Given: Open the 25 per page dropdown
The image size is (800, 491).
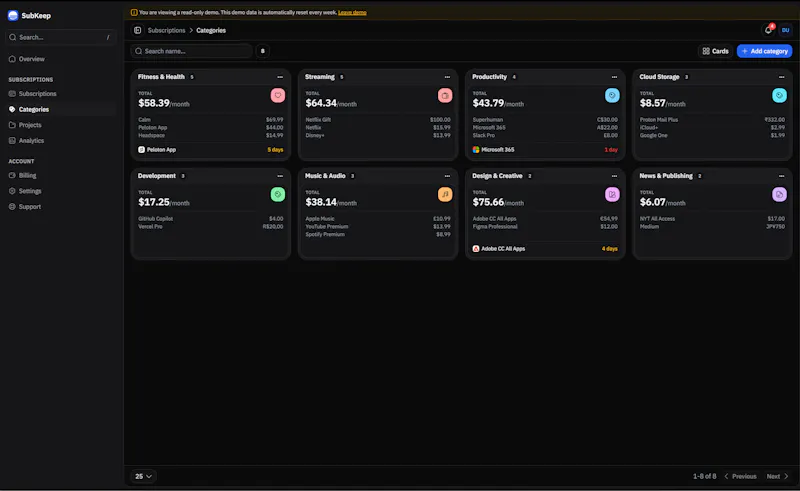Looking at the screenshot, I should (143, 476).
